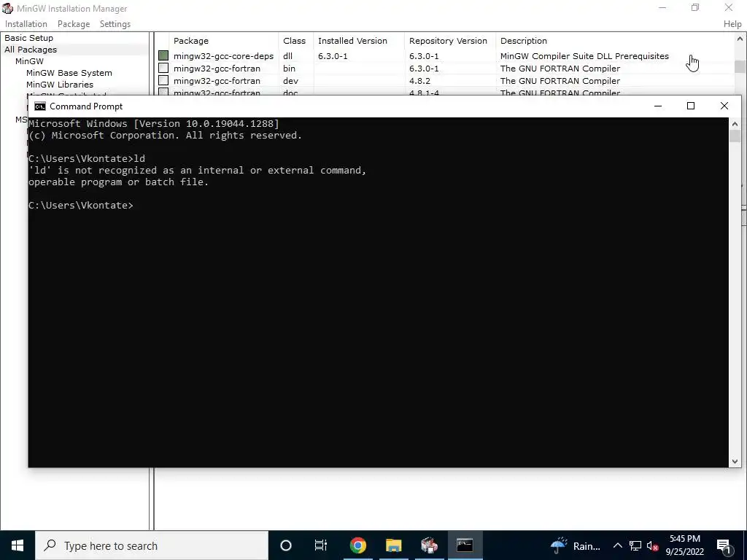This screenshot has width=747, height=560.
Task: Click package list scroll-up arrow
Action: click(x=740, y=39)
